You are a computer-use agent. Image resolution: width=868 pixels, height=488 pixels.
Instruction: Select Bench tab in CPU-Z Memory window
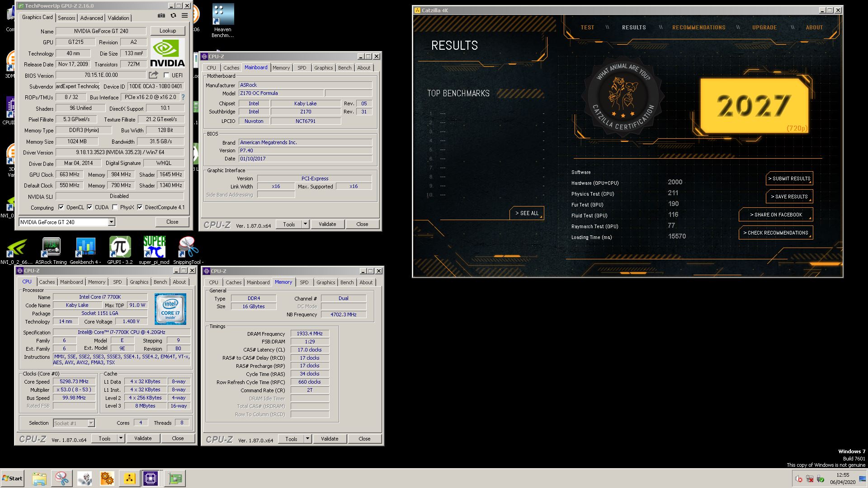[x=347, y=282]
